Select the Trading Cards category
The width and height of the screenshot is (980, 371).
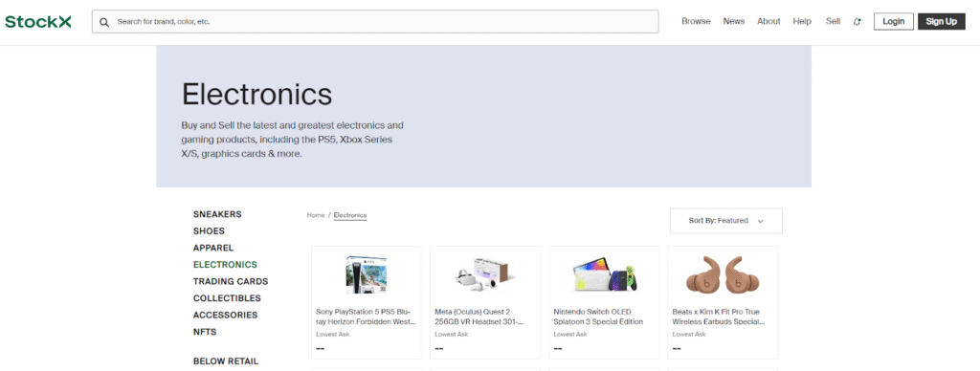(231, 282)
